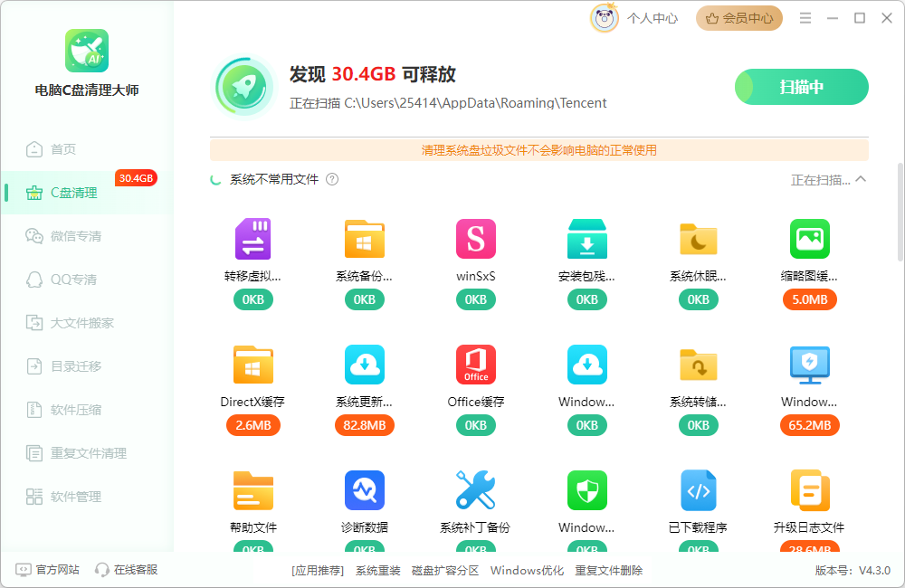
Task: Select the 升级日志文件 orange document icon
Action: click(810, 490)
